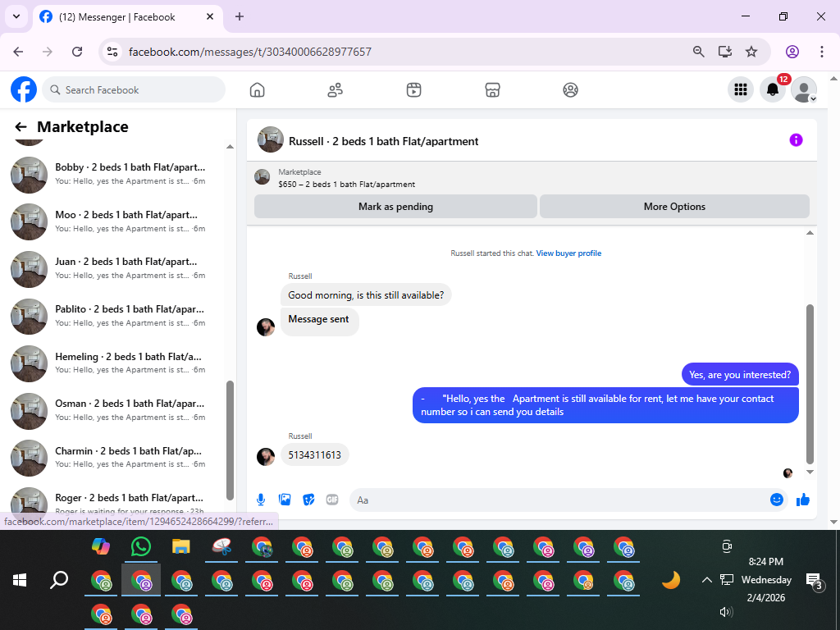This screenshot has height=630, width=840.
Task: Open Moo's conversation
Action: 115,221
